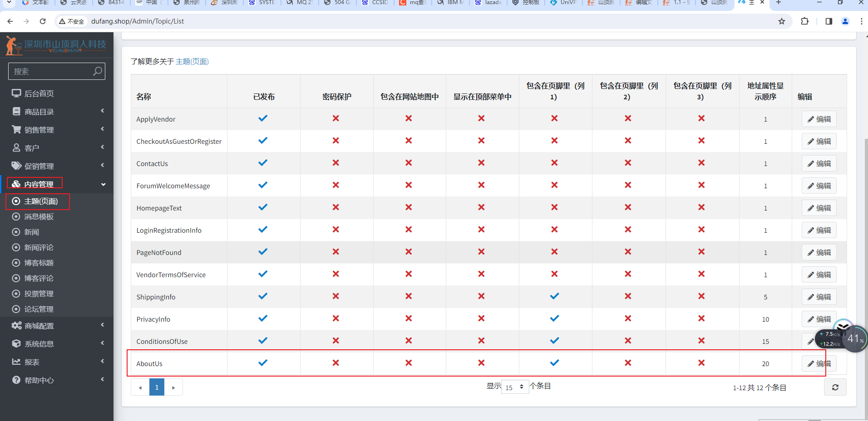
Task: Bookmark this page with the star icon
Action: coord(782,21)
